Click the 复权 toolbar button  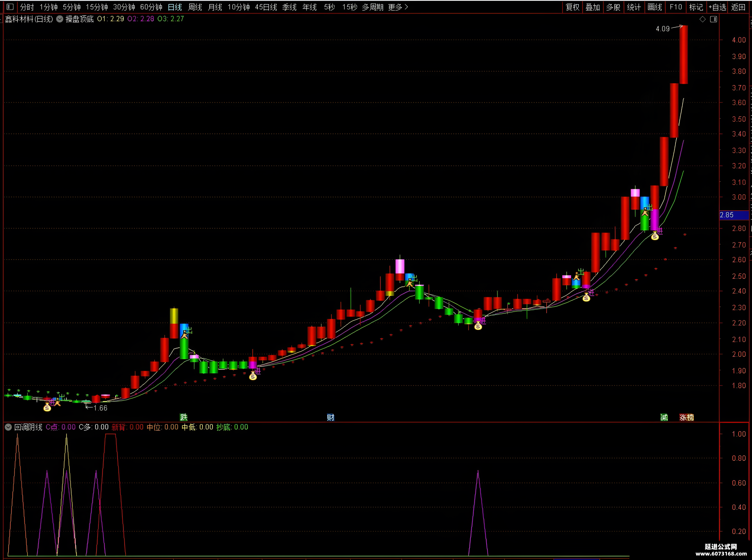[x=573, y=7]
